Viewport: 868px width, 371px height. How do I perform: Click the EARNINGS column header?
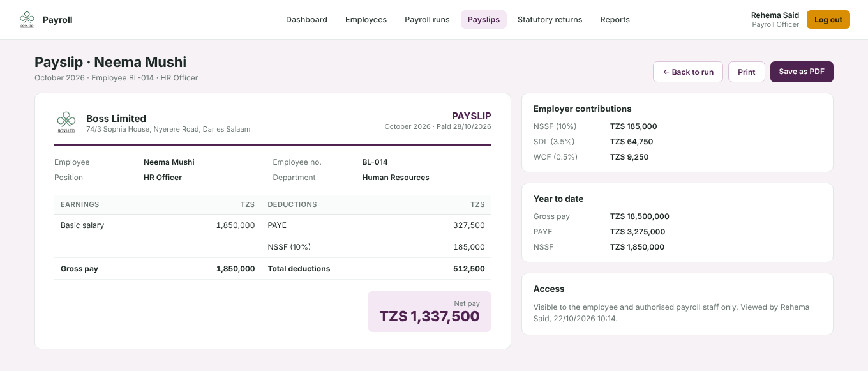point(80,204)
